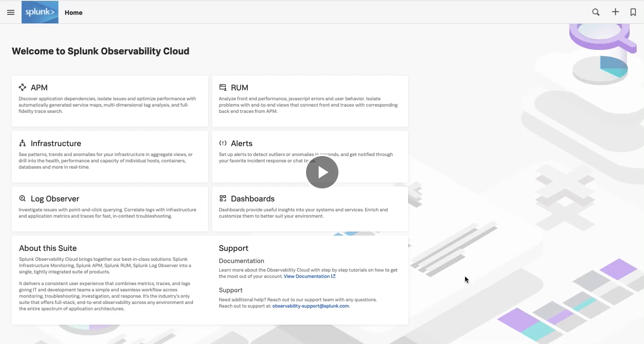Image resolution: width=644 pixels, height=344 pixels.
Task: Click the Documentation subheading
Action: pos(241,261)
